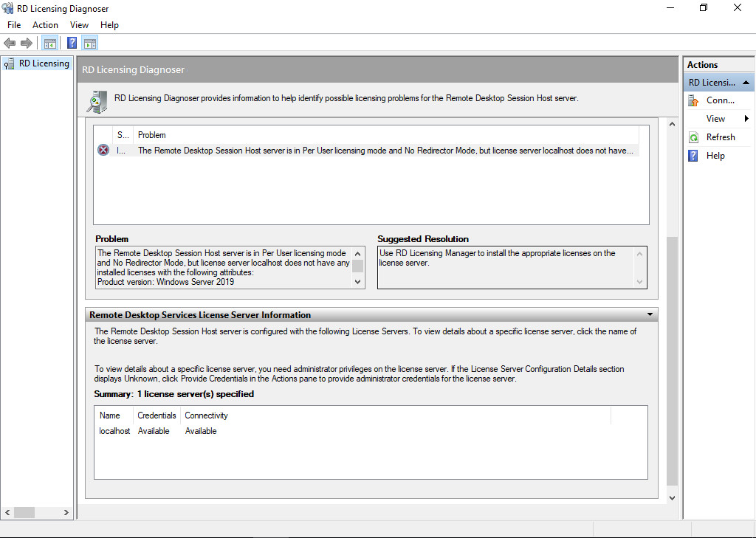756x538 pixels.
Task: Click the Forward arrow in the toolbar
Action: pyautogui.click(x=27, y=43)
